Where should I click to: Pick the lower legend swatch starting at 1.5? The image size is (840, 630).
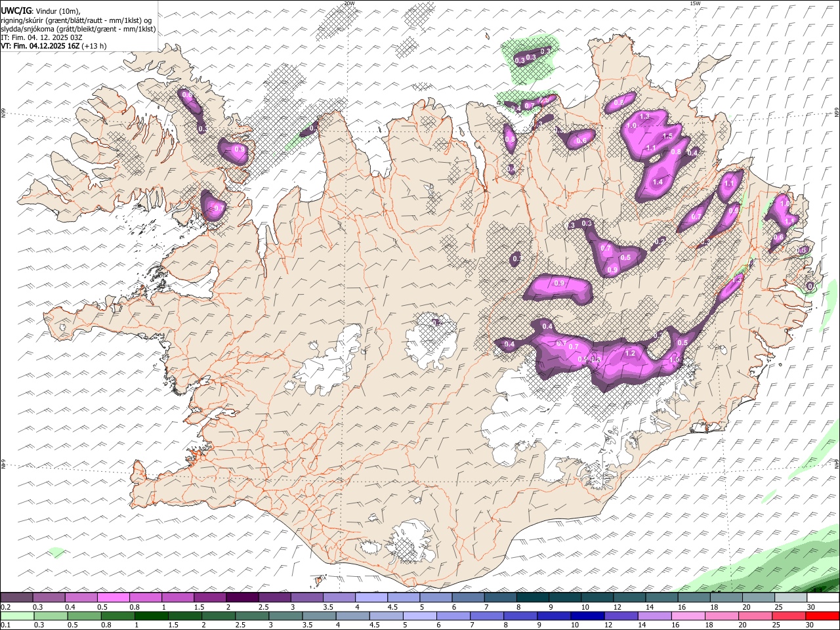coord(184,616)
